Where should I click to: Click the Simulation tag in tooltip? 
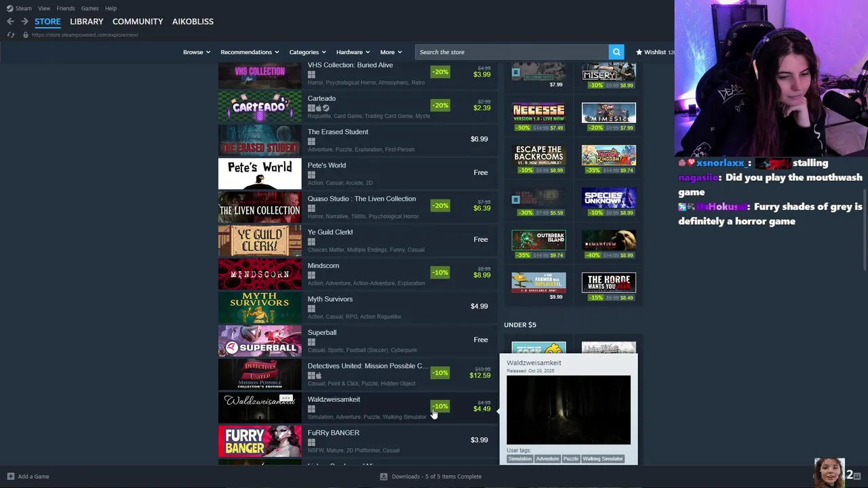click(520, 459)
